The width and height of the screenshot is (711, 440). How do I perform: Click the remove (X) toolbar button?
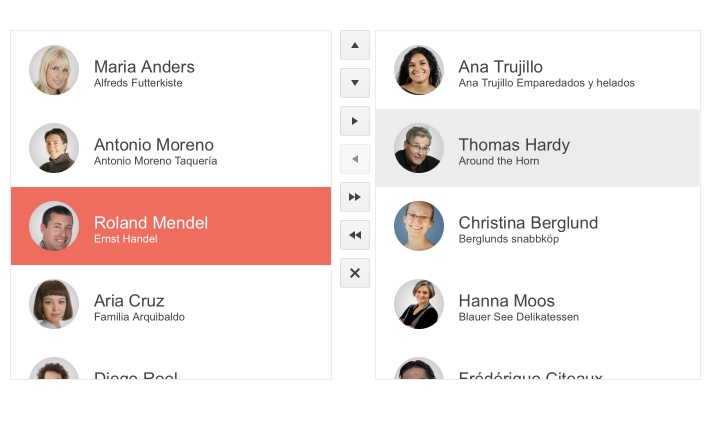[x=355, y=273]
